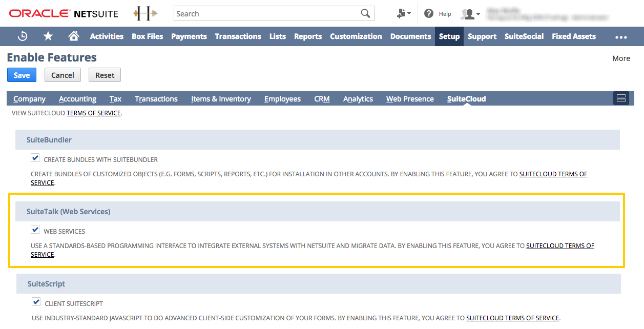Expand the user role profile dropdown
The image size is (644, 329).
tap(471, 14)
